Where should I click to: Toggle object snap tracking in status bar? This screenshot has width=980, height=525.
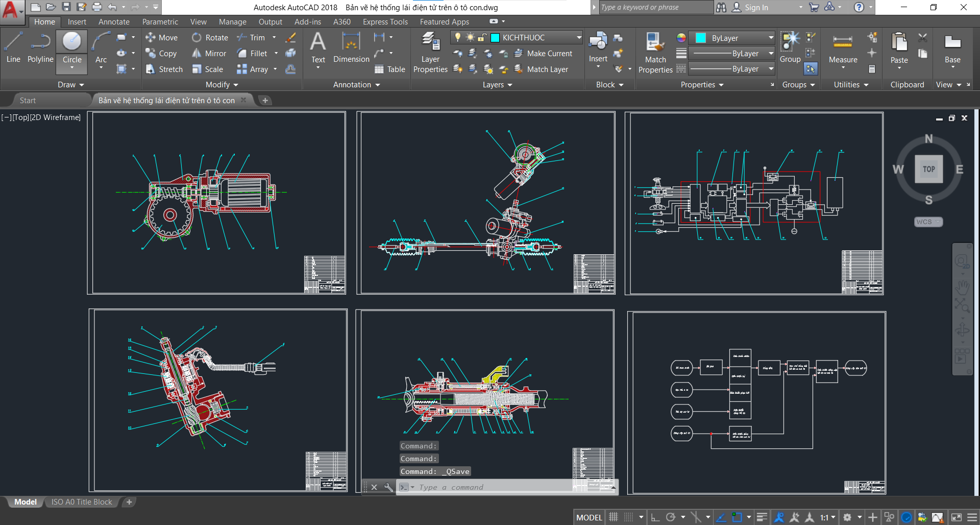point(721,517)
